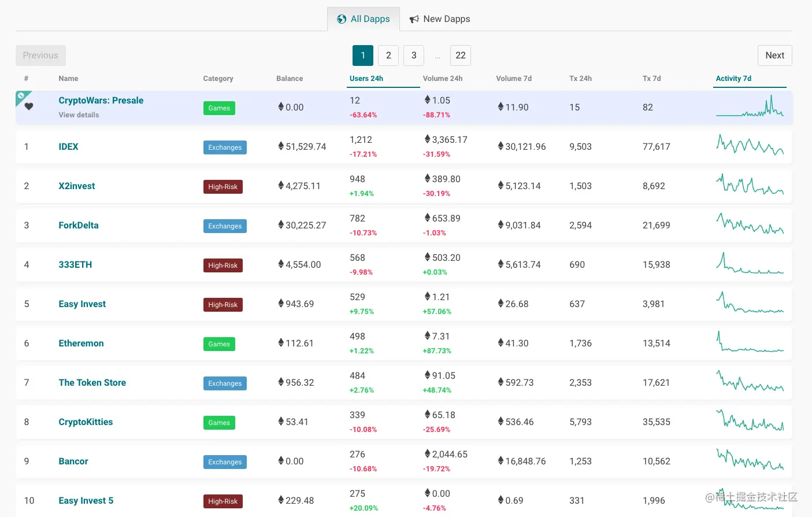Image resolution: width=812 pixels, height=517 pixels.
Task: Click the Exchanges tag on Bancor row
Action: pyautogui.click(x=225, y=462)
